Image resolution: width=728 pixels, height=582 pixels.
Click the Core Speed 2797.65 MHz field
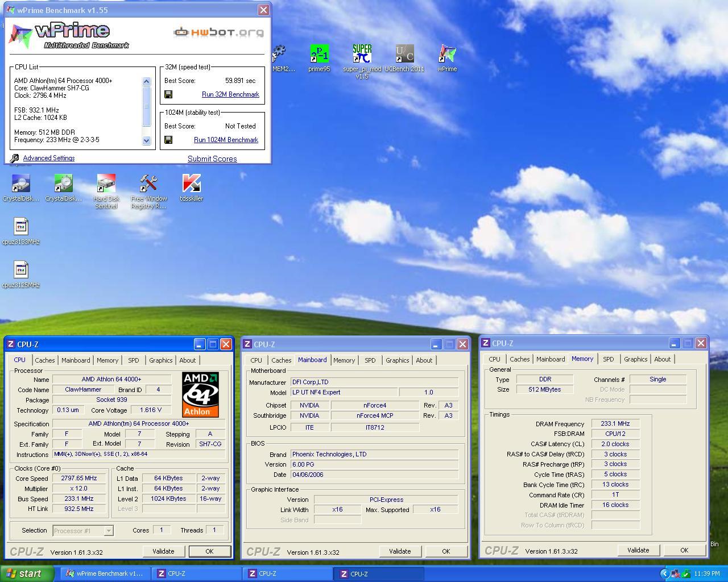coord(79,479)
